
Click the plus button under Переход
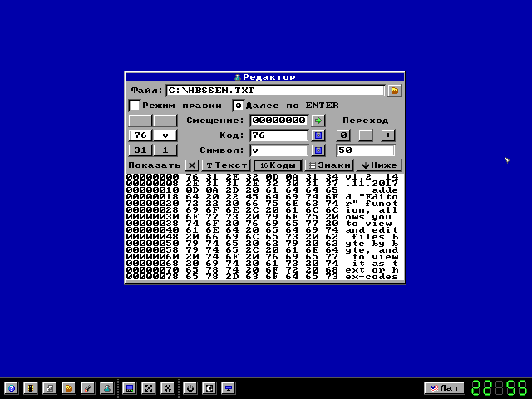[x=388, y=135]
